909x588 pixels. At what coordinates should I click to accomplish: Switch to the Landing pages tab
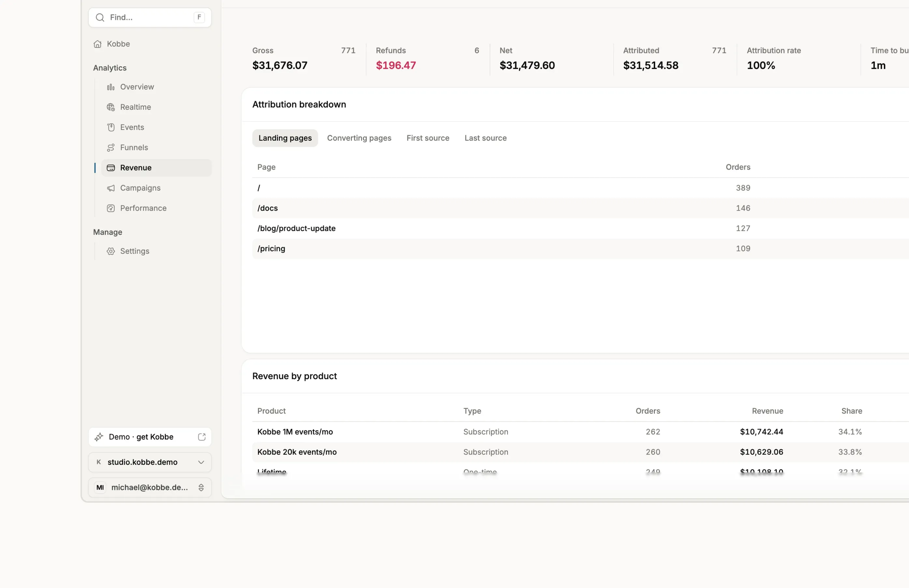[285, 138]
